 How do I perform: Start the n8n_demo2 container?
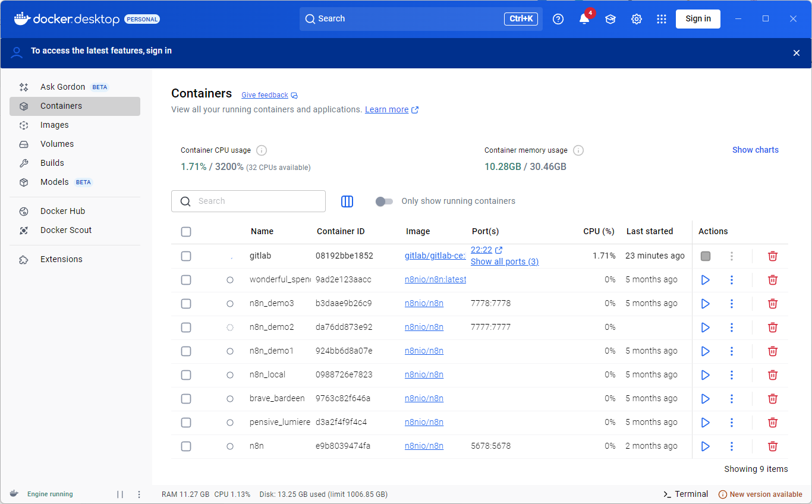706,327
